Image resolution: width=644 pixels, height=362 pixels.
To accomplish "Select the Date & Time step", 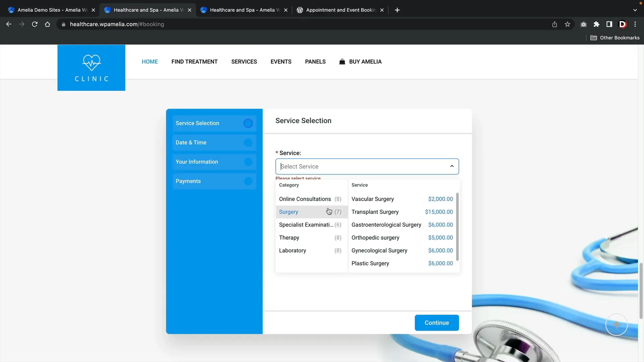I will pyautogui.click(x=214, y=142).
